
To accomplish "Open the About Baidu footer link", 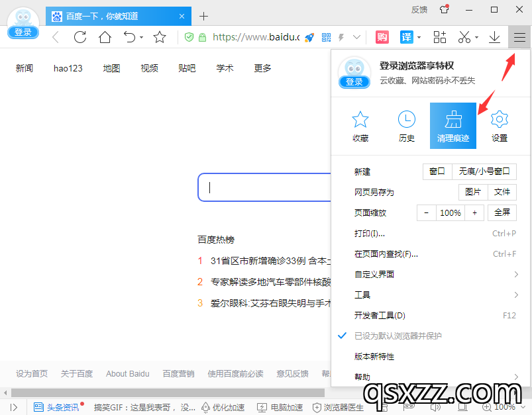I will pyautogui.click(x=128, y=374).
